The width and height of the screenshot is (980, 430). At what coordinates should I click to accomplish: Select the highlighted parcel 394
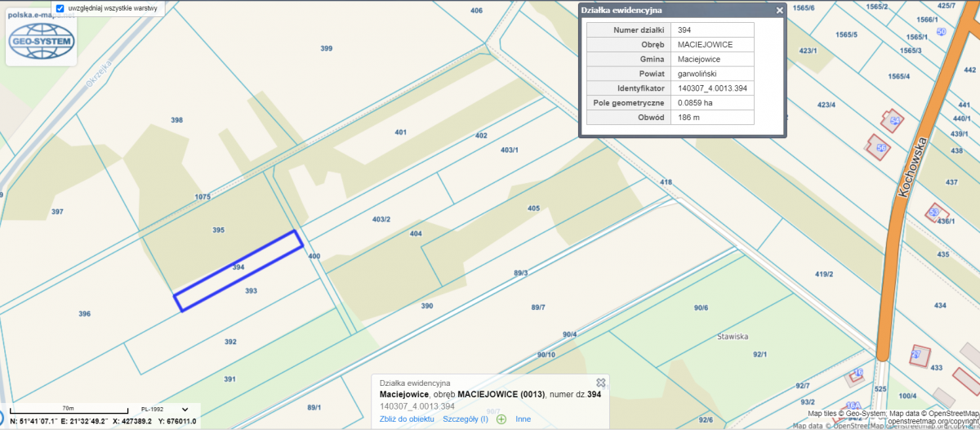238,267
